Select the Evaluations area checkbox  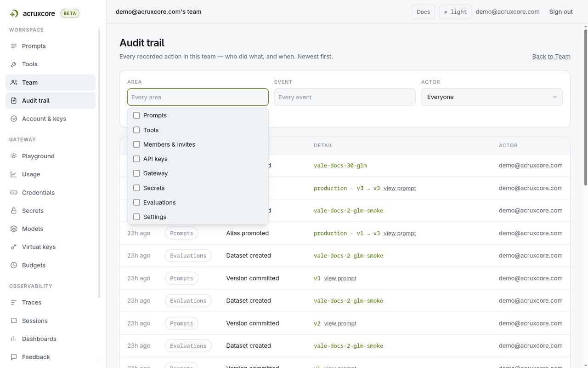pyautogui.click(x=136, y=202)
